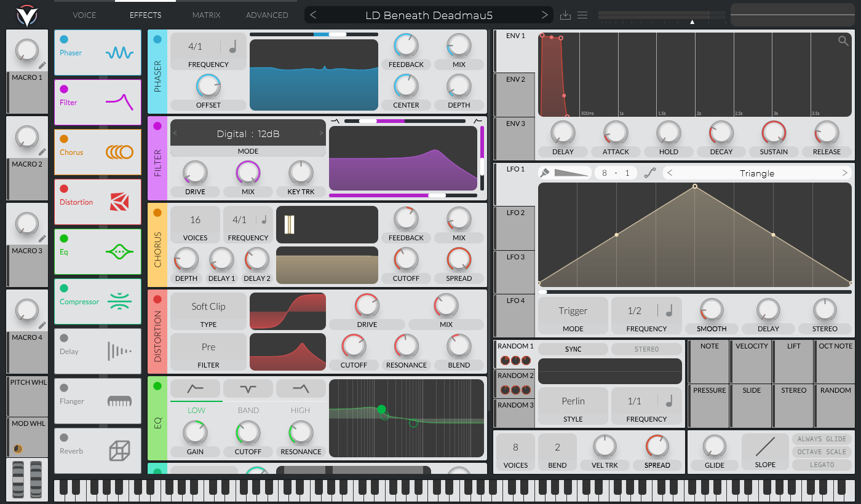The height and width of the screenshot is (504, 861).
Task: Click the random SYNC button
Action: pyautogui.click(x=573, y=349)
